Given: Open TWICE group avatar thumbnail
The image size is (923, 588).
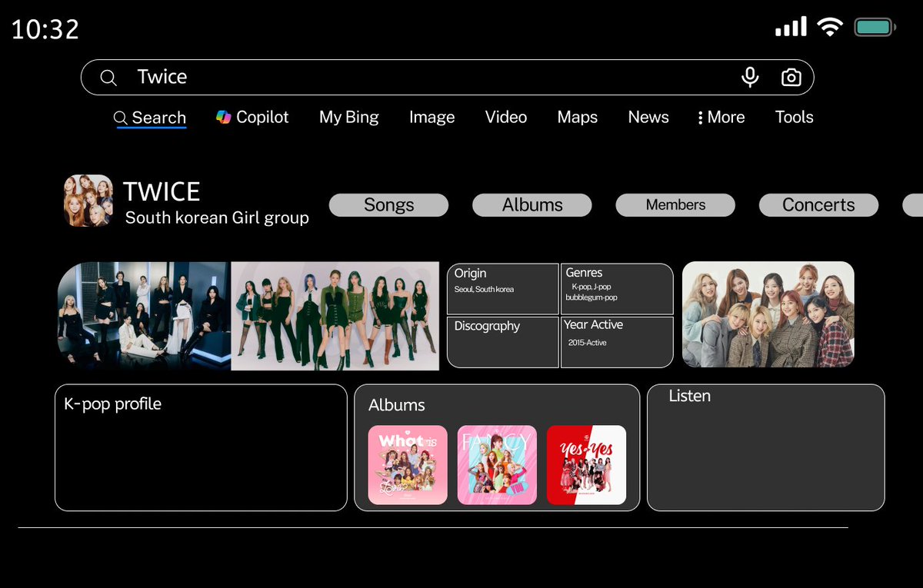Looking at the screenshot, I should coord(88,201).
